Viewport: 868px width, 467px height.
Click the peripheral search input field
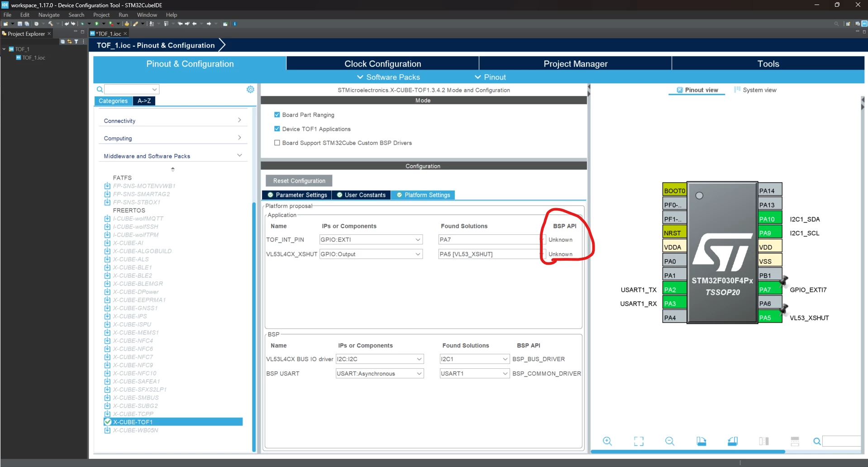click(x=132, y=90)
